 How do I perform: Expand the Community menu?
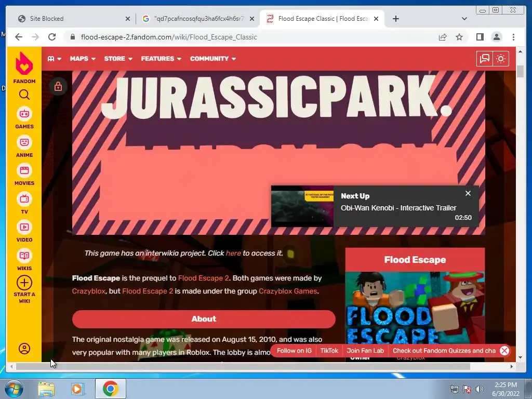coord(212,59)
